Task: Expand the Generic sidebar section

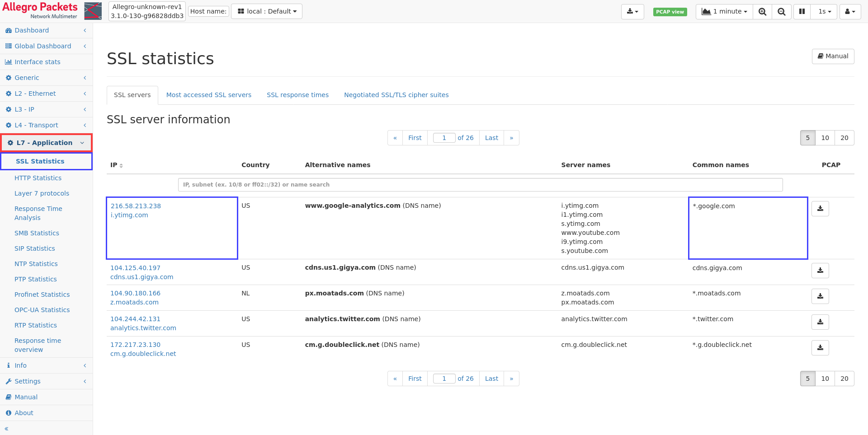Action: tap(46, 78)
